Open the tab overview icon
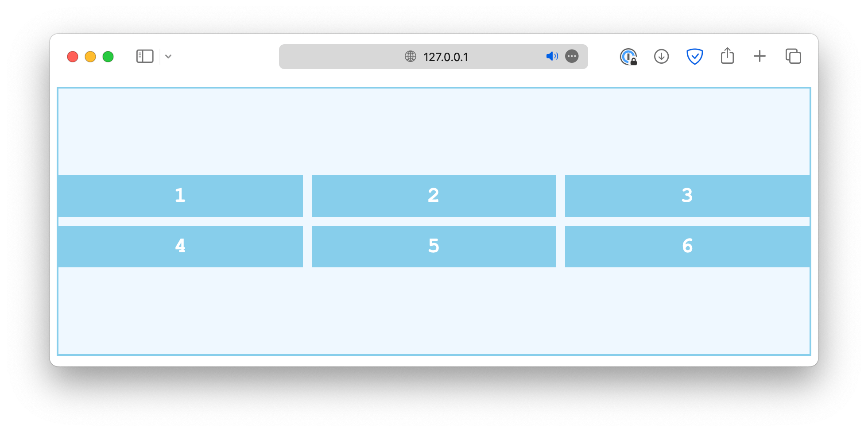Image resolution: width=868 pixels, height=432 pixels. point(793,56)
